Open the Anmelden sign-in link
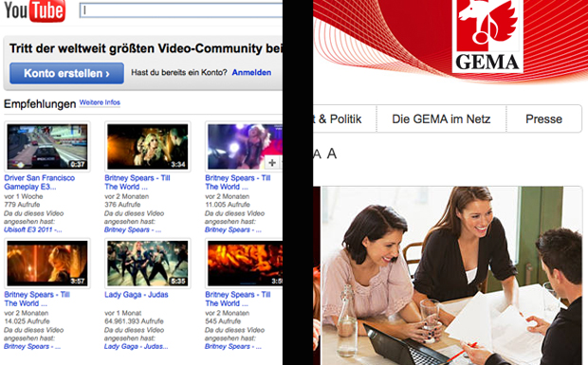Viewport: 588px width, 365px height. click(x=251, y=72)
